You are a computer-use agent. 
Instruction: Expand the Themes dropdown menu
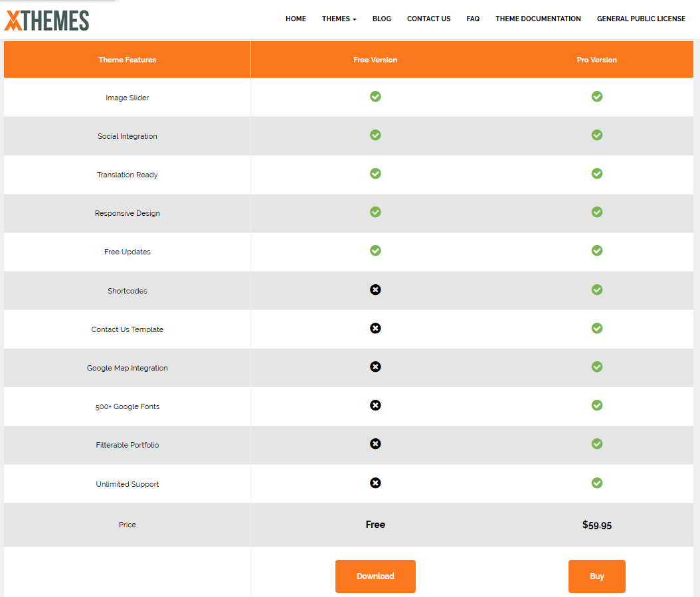click(x=339, y=19)
